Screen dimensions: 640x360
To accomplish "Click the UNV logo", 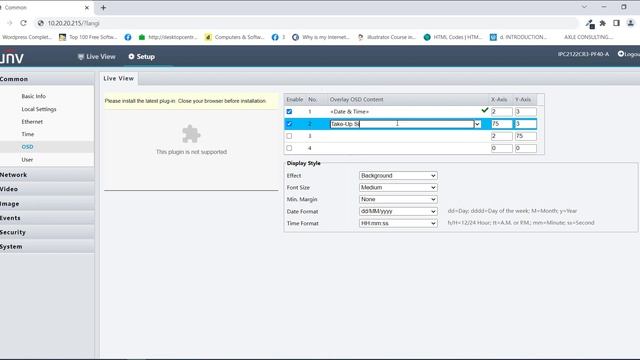I will pos(12,58).
